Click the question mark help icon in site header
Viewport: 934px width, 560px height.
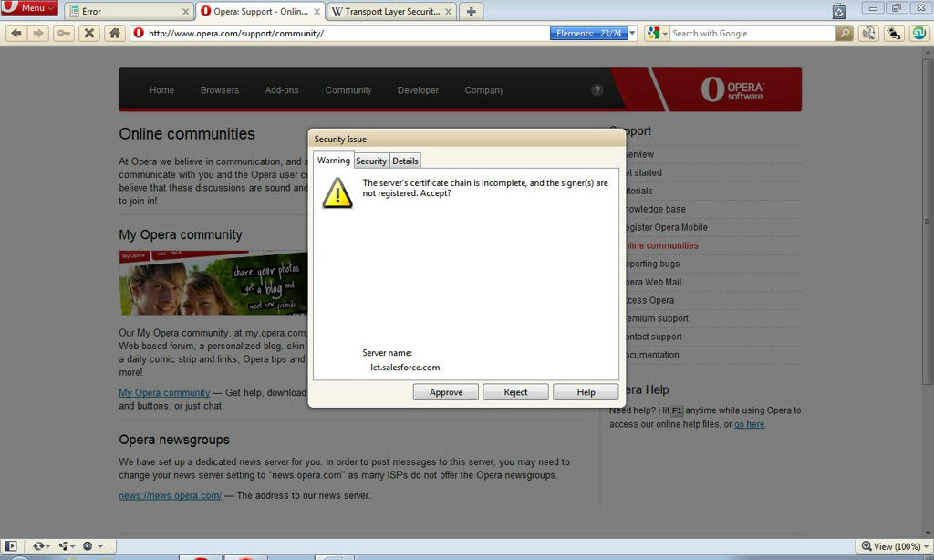tap(597, 90)
